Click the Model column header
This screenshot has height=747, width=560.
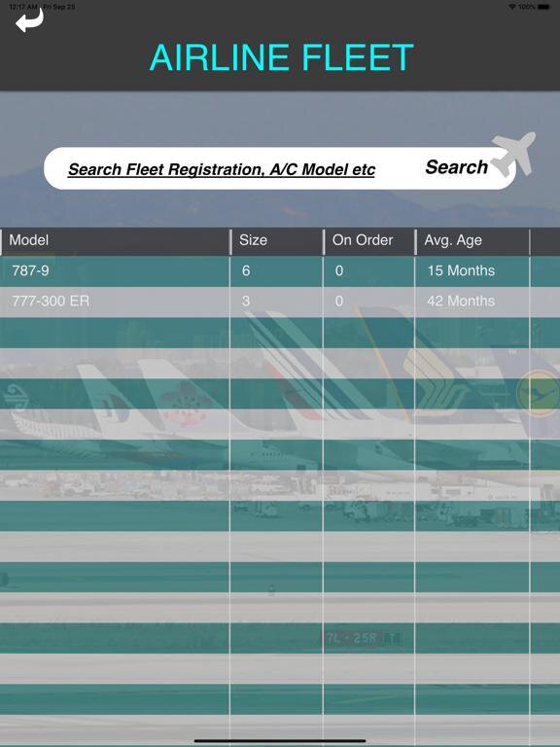(x=116, y=240)
